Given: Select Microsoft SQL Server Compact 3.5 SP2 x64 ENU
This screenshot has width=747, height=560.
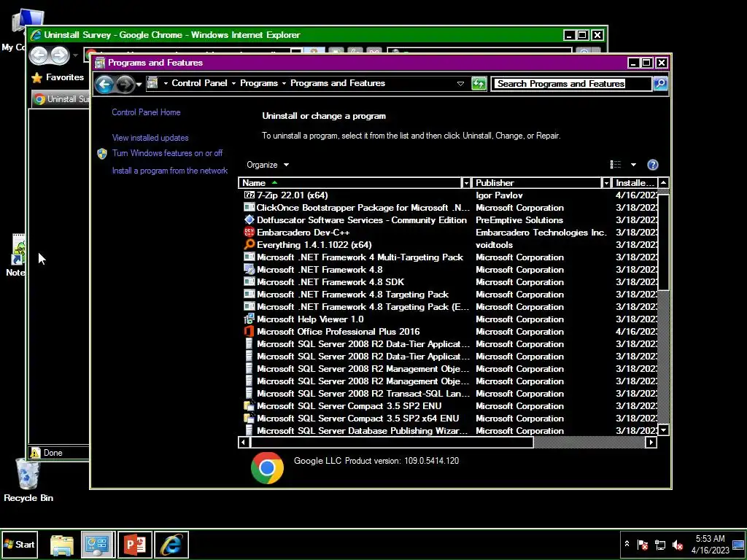Looking at the screenshot, I should click(448, 418).
